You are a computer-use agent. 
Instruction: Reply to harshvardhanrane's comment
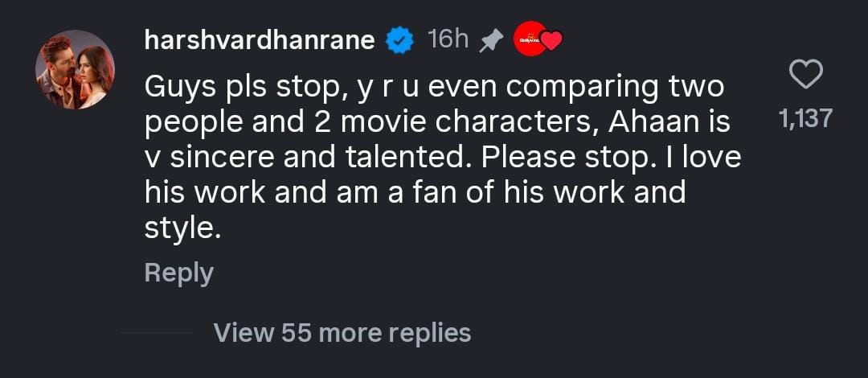[x=178, y=273]
